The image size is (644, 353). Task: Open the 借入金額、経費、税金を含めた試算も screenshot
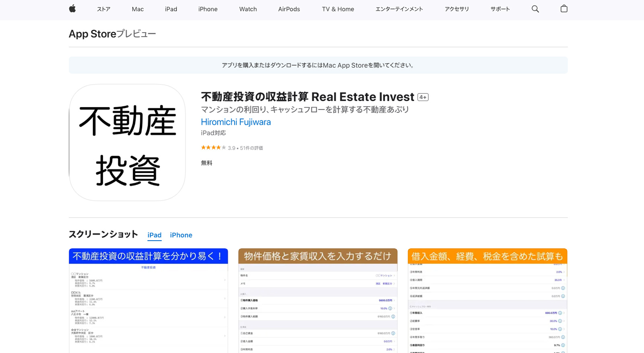click(x=487, y=301)
